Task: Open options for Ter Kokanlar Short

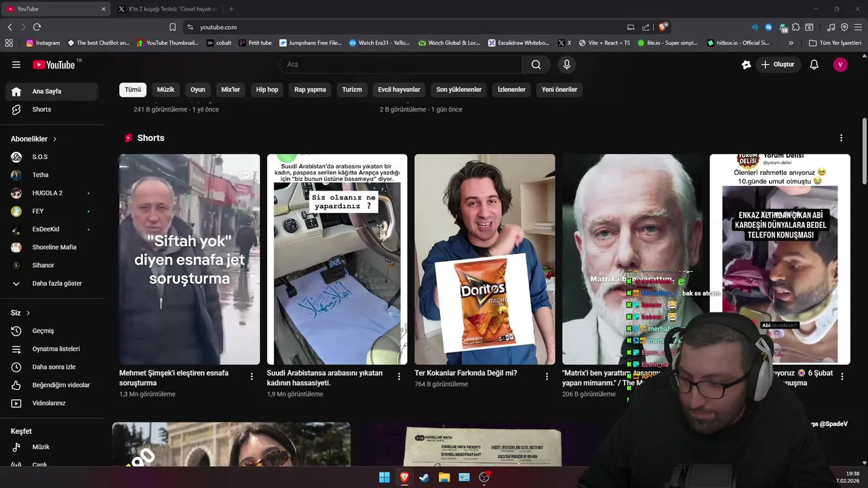Action: coord(547,376)
